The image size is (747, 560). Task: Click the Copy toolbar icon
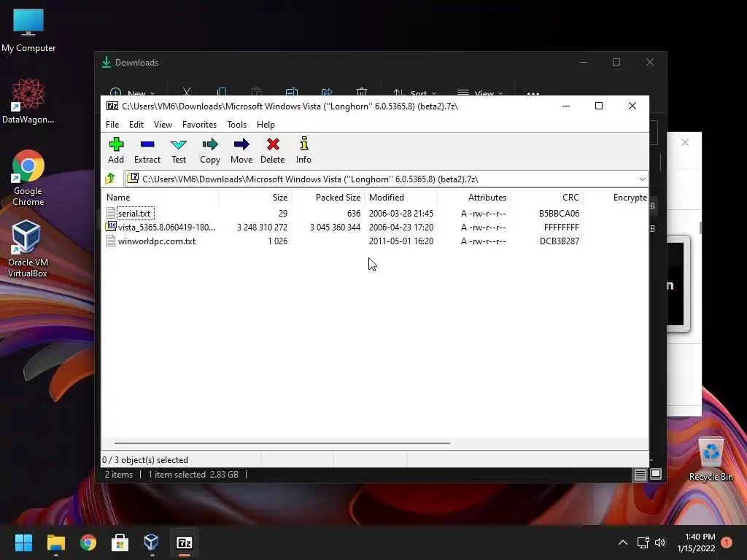tap(210, 150)
